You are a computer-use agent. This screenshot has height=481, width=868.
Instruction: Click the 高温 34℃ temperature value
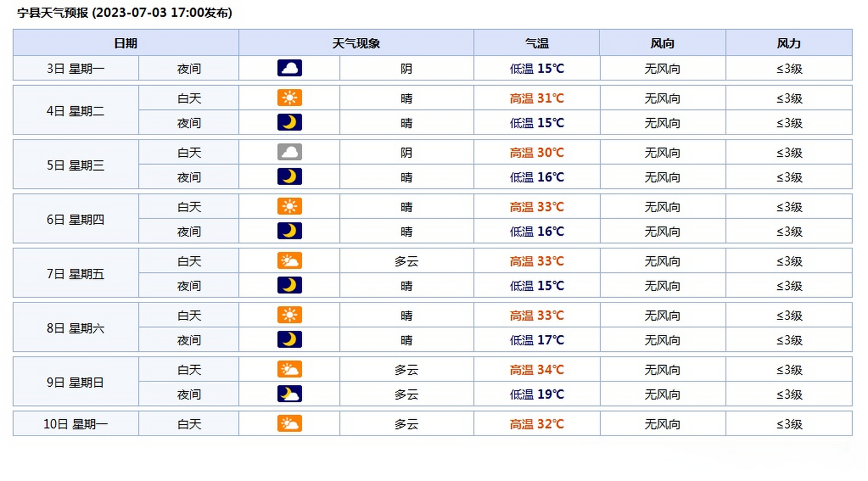click(536, 369)
